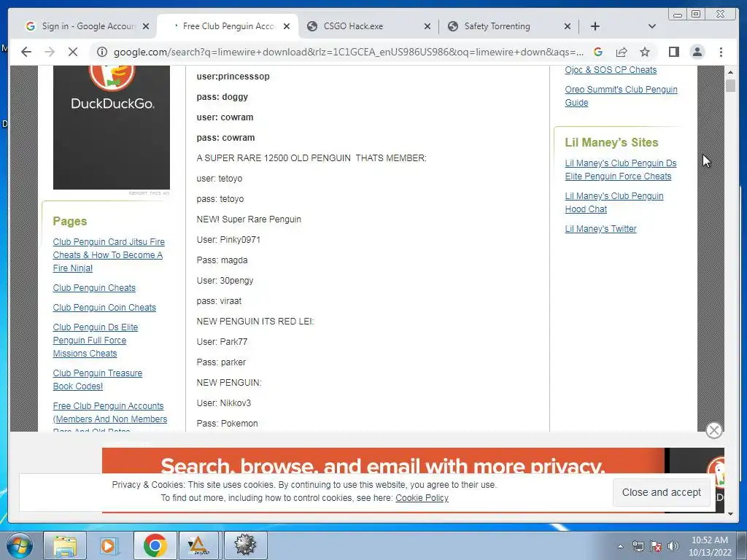Click the Action Center flag tray icon
The width and height of the screenshot is (747, 560).
click(656, 546)
